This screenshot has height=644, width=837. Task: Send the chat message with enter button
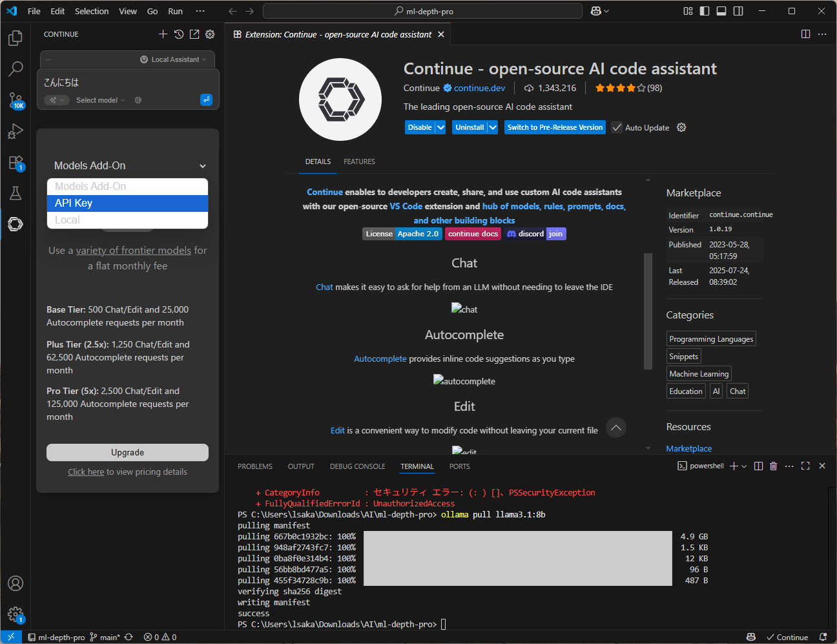point(206,99)
